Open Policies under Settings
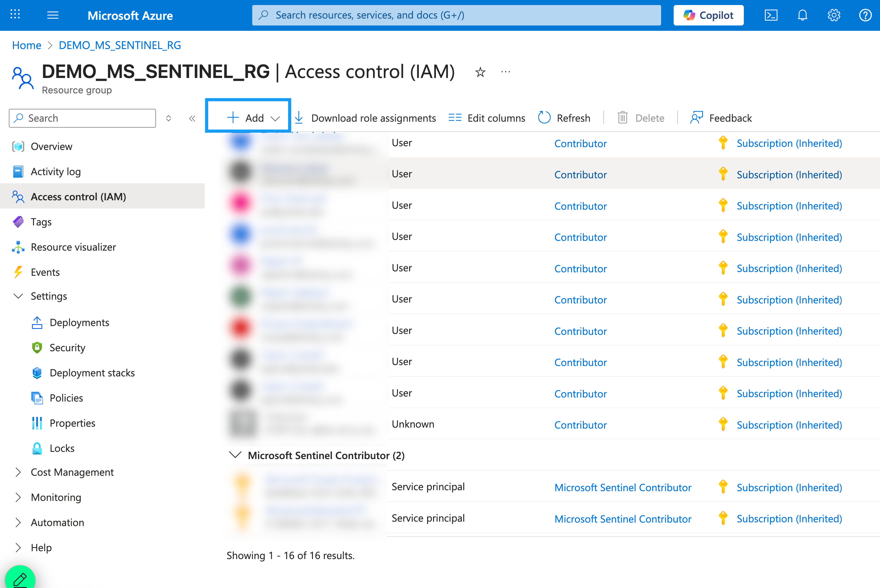880x588 pixels. pyautogui.click(x=66, y=398)
